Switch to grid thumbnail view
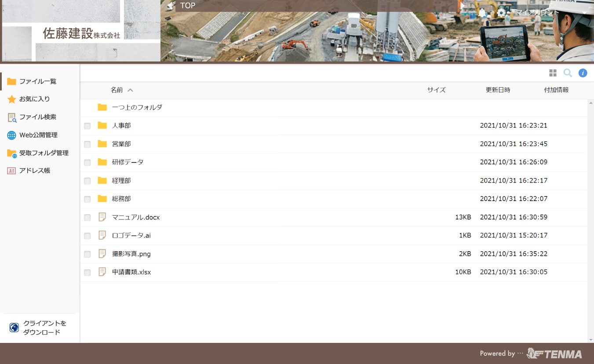 point(553,73)
